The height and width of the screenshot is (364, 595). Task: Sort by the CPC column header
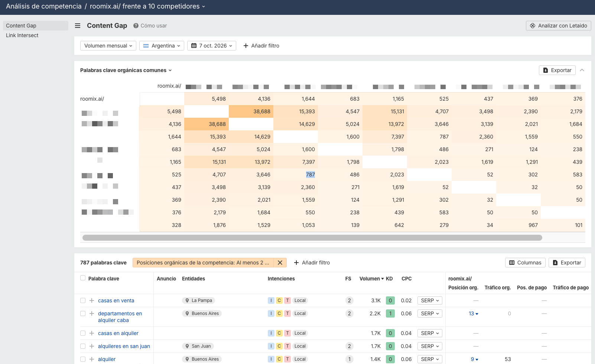(406, 279)
